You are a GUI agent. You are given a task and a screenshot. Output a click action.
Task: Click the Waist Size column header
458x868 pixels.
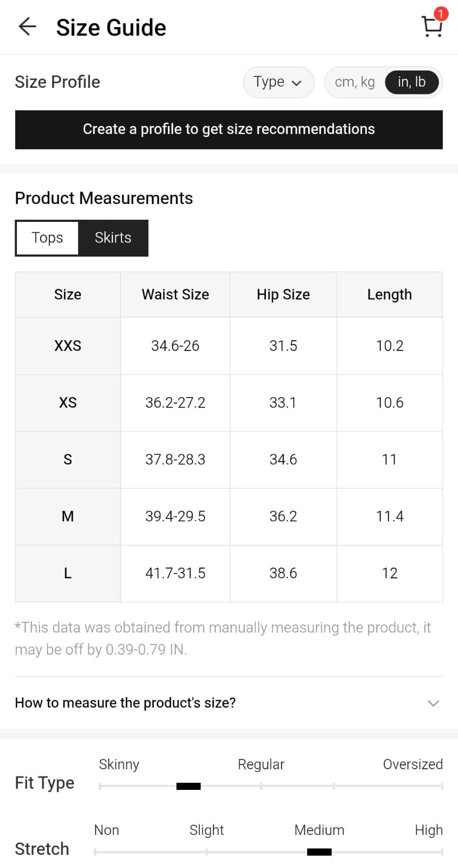point(175,295)
